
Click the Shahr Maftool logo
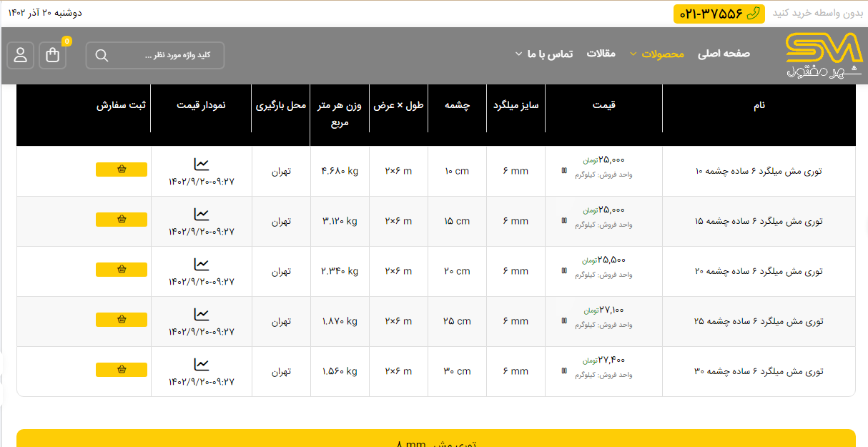(x=824, y=56)
